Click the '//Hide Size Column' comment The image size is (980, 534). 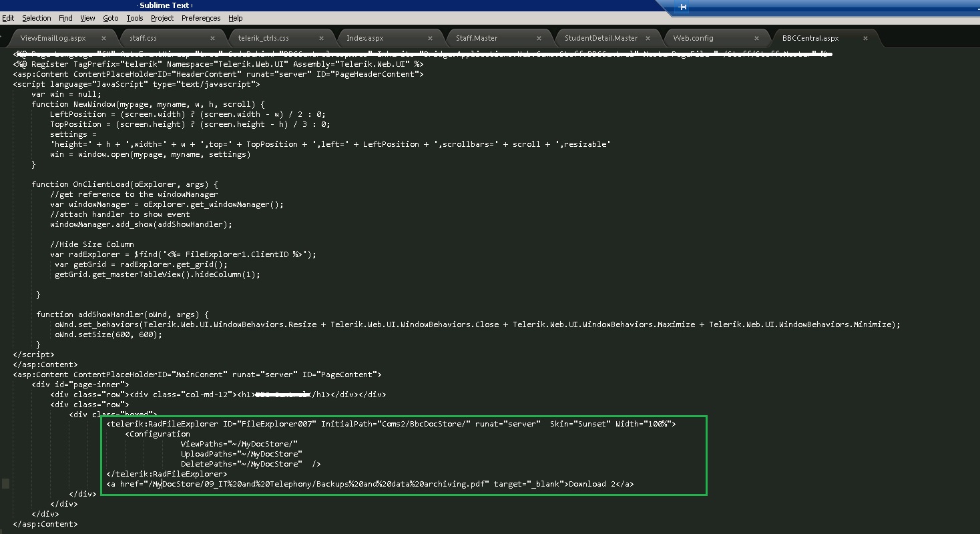point(92,244)
